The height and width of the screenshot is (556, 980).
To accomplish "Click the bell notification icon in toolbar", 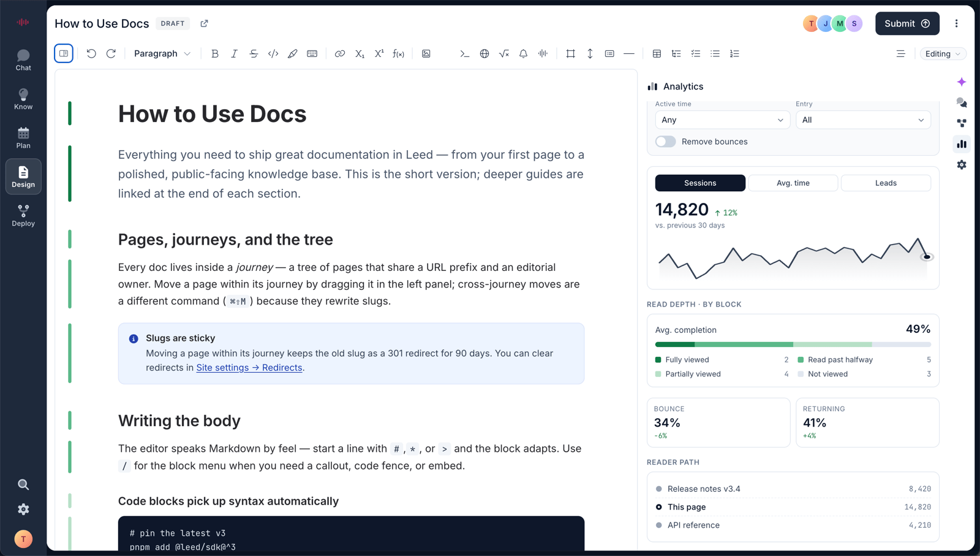I will [x=524, y=53].
